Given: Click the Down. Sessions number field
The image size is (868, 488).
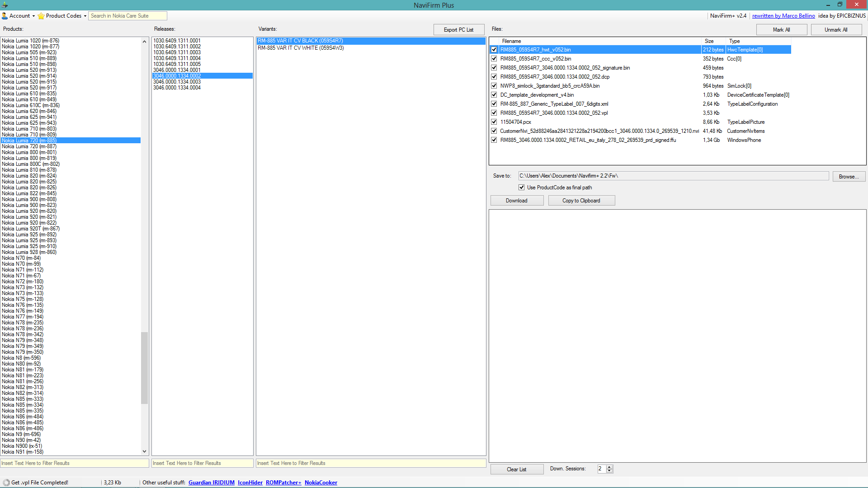Looking at the screenshot, I should click(x=602, y=469).
